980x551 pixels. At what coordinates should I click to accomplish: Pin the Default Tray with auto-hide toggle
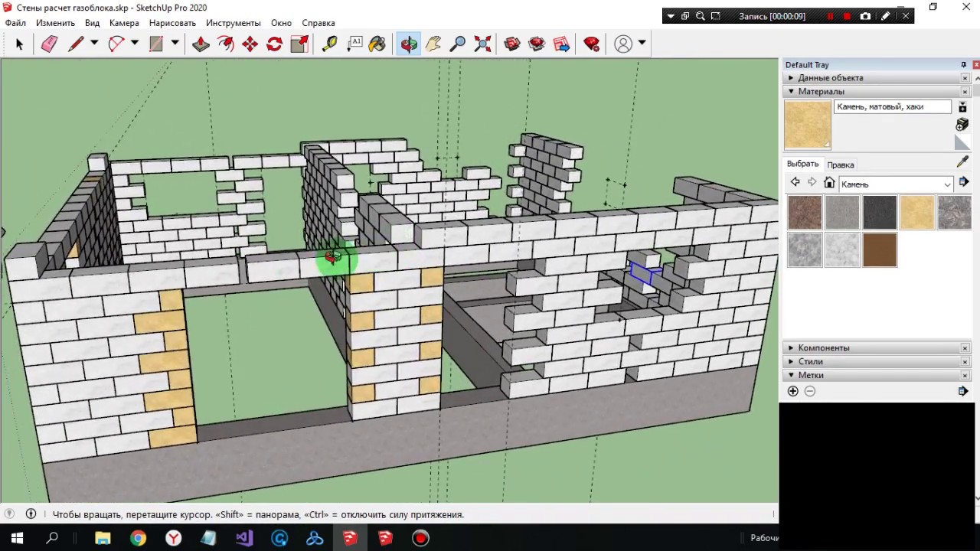point(963,65)
